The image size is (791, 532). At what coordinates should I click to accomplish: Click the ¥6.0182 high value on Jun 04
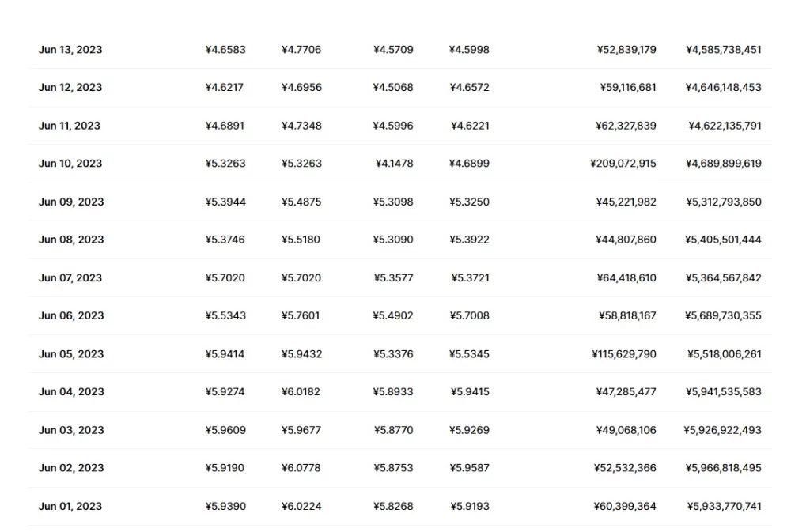(x=301, y=392)
